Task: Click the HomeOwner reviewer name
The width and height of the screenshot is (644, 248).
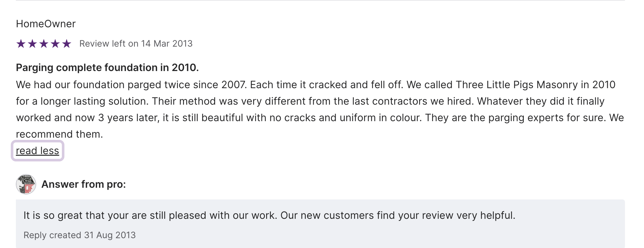Action: 46,24
